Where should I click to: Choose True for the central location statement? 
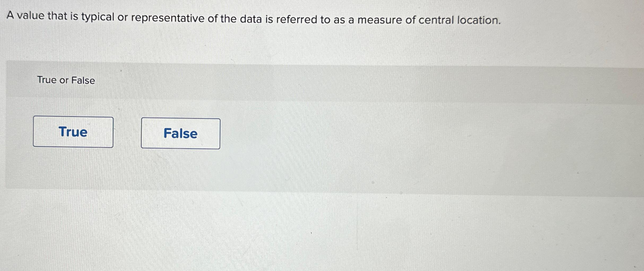pos(73,133)
